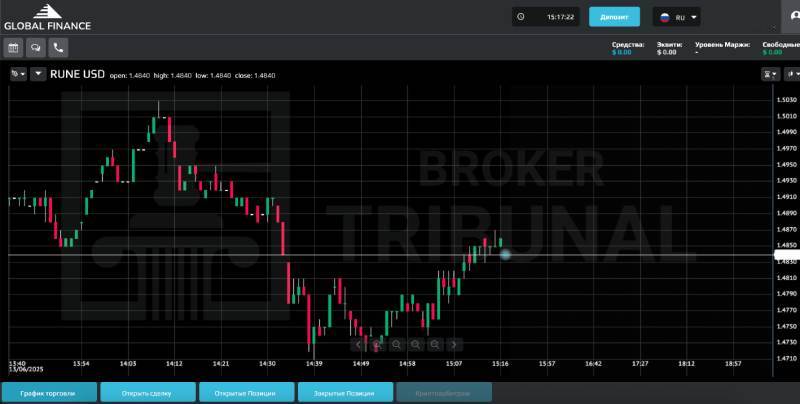800x404 pixels.
Task: Click the 1.5030 price axis label
Action: tap(786, 100)
